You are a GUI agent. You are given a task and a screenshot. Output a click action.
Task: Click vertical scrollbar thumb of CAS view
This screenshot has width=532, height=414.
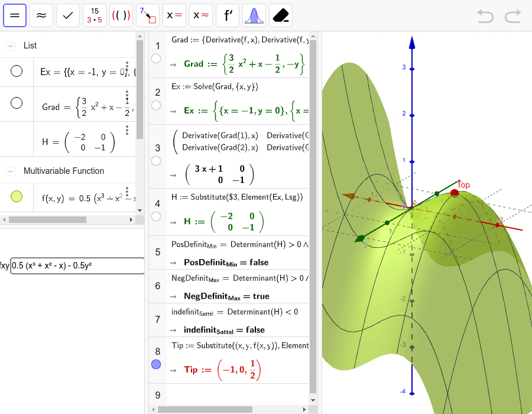[313, 216]
